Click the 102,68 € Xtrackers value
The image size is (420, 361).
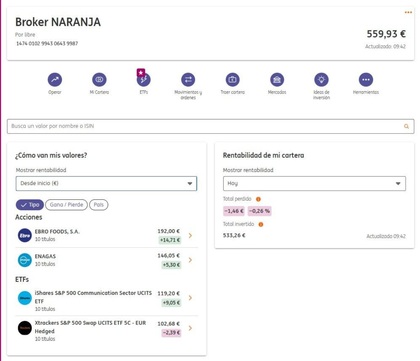[169, 324]
